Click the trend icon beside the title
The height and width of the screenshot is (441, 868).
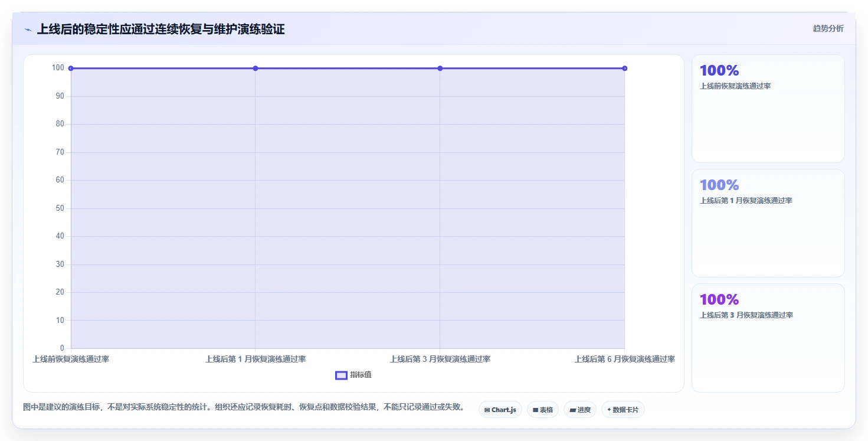pos(28,30)
